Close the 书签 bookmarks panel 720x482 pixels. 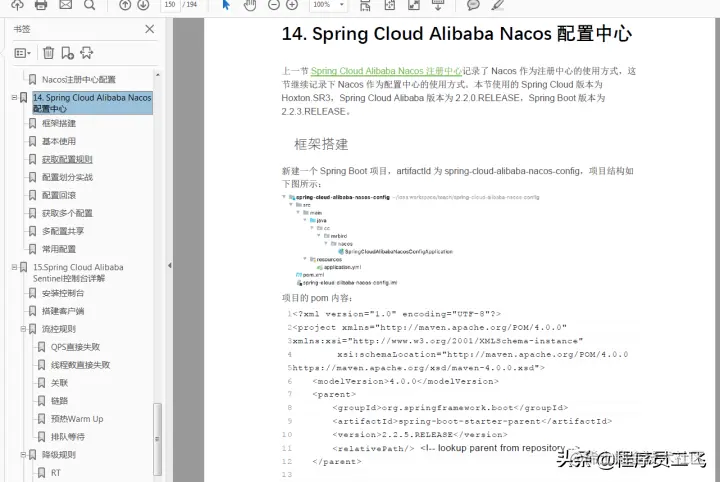tap(150, 29)
